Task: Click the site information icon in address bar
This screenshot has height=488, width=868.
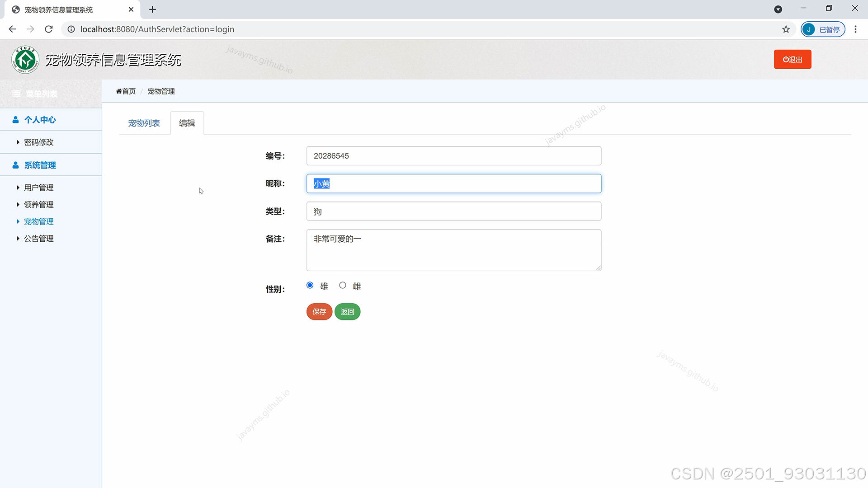Action: click(x=71, y=29)
